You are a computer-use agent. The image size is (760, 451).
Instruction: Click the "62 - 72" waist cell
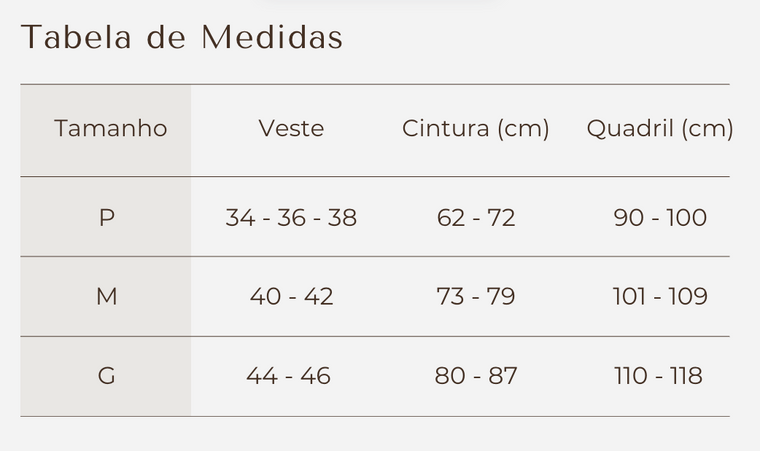tap(476, 217)
